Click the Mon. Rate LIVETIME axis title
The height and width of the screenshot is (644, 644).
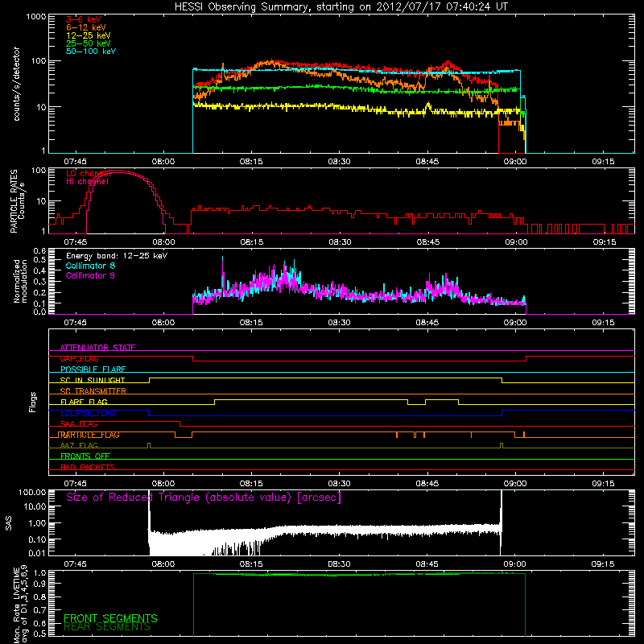[x=20, y=604]
